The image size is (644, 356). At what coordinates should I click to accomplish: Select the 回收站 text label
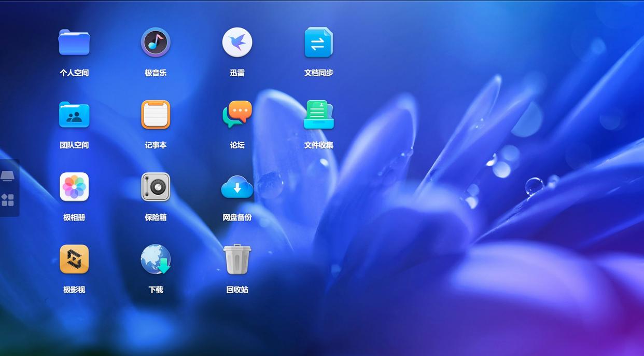click(x=237, y=290)
